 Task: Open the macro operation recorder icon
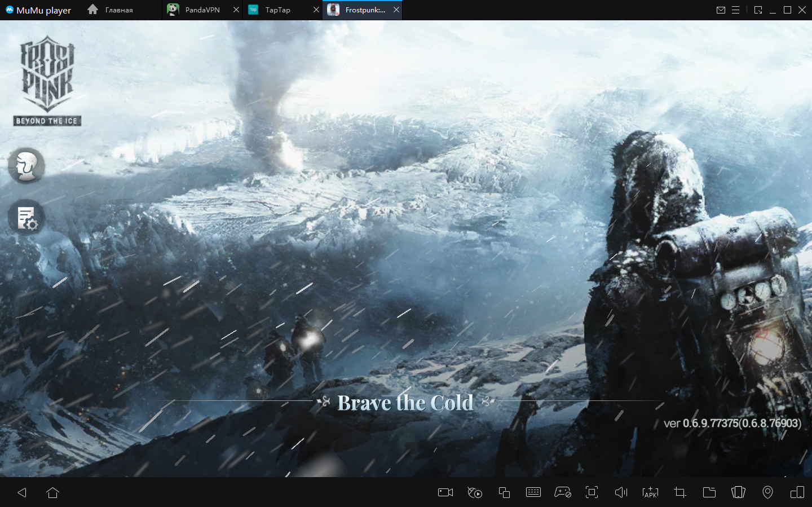pyautogui.click(x=475, y=492)
